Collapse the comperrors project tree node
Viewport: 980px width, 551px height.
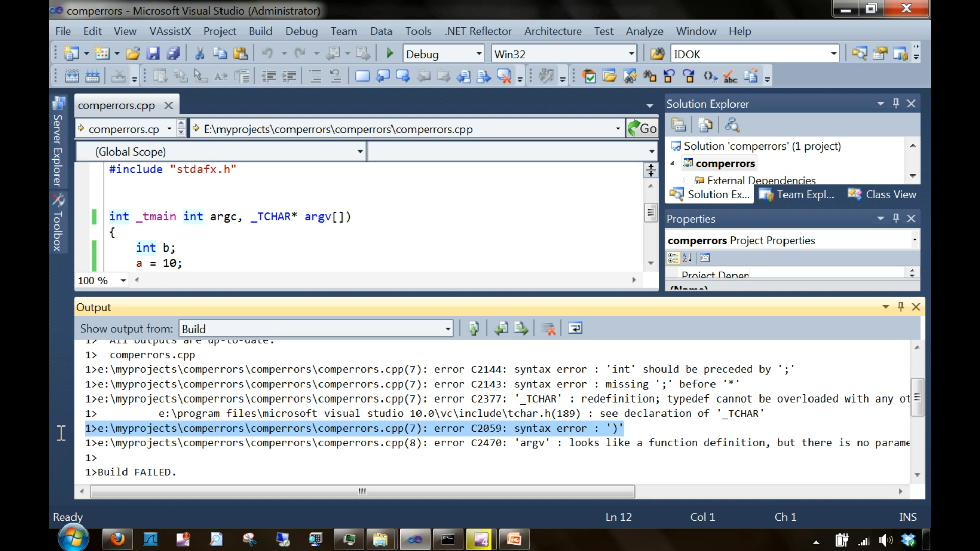point(672,163)
